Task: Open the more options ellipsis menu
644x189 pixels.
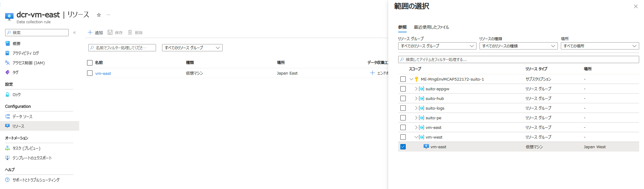Action: tap(109, 15)
